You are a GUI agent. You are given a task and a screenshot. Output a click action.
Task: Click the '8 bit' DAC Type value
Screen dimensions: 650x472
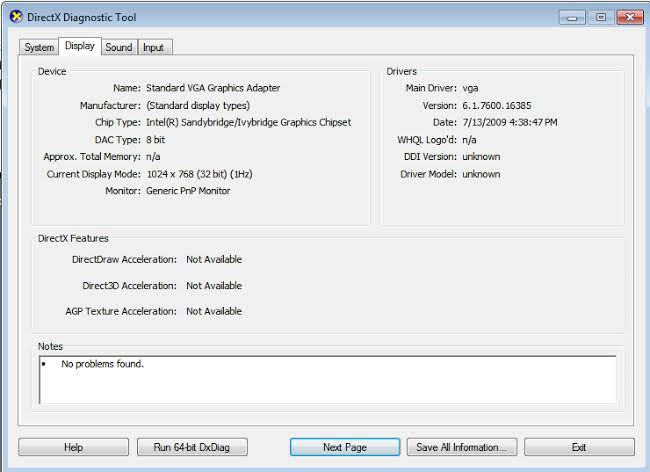155,140
